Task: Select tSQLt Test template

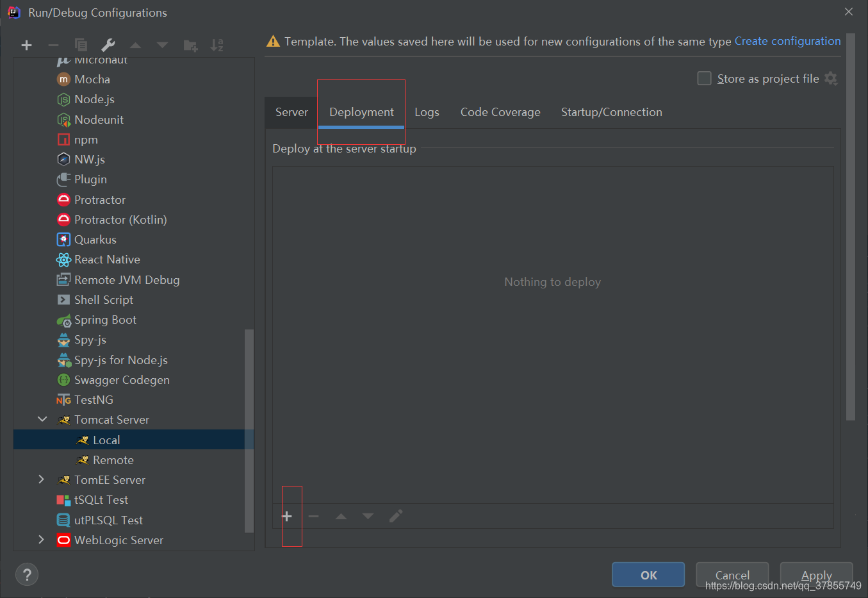Action: click(x=133, y=499)
